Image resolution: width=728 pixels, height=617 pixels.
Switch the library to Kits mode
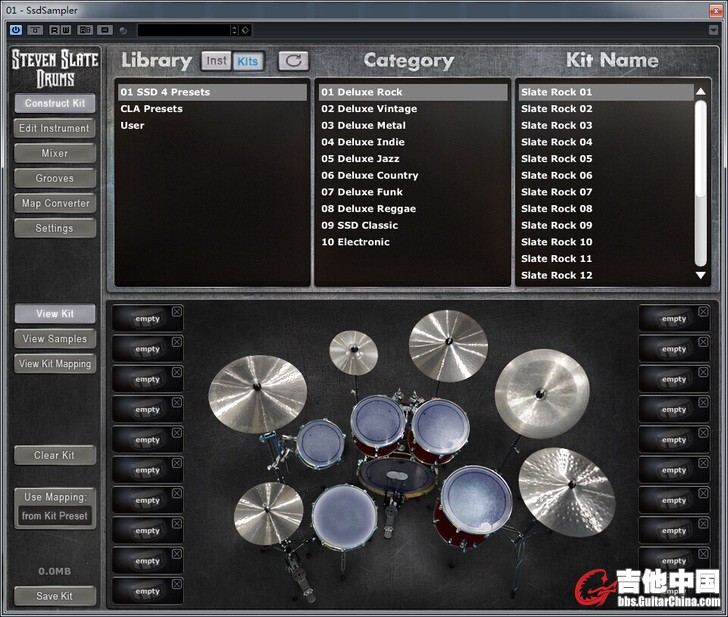click(x=248, y=61)
